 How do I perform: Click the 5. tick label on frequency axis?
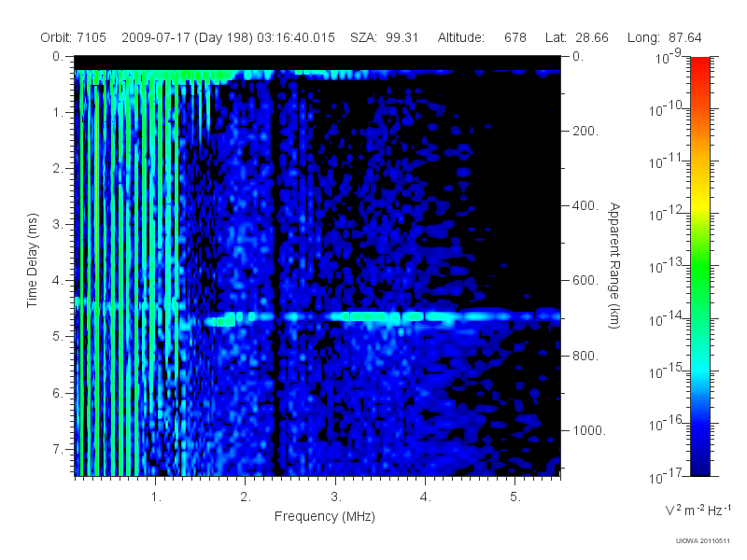click(515, 497)
